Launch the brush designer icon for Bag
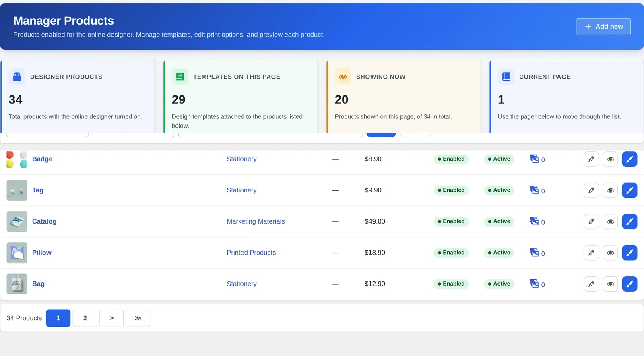The image size is (644, 356). pos(630,284)
